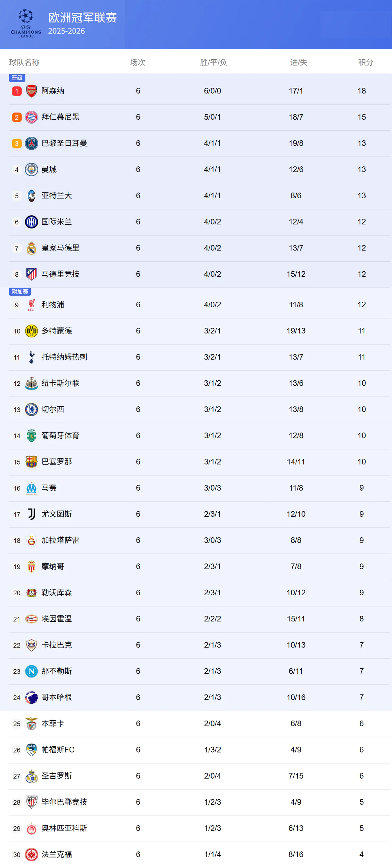
Task: Click the 胜/平/负 column header
Action: (213, 62)
